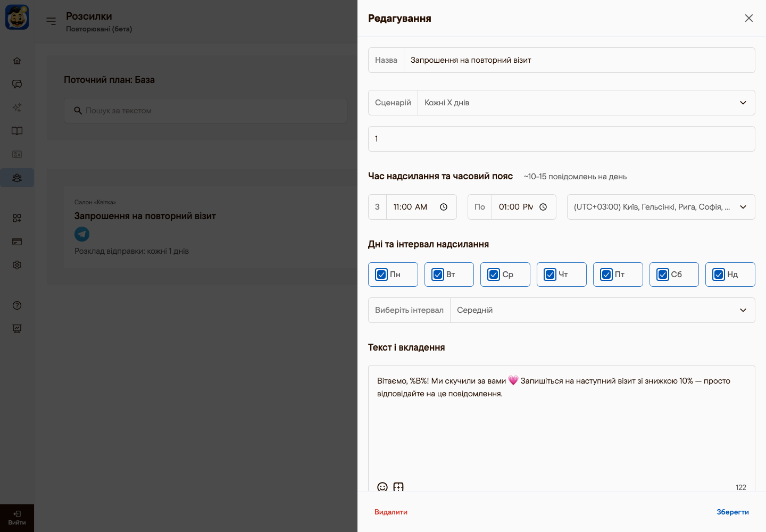The width and height of the screenshot is (766, 532).
Task: Uncheck the Сб day checkbox
Action: click(x=663, y=275)
